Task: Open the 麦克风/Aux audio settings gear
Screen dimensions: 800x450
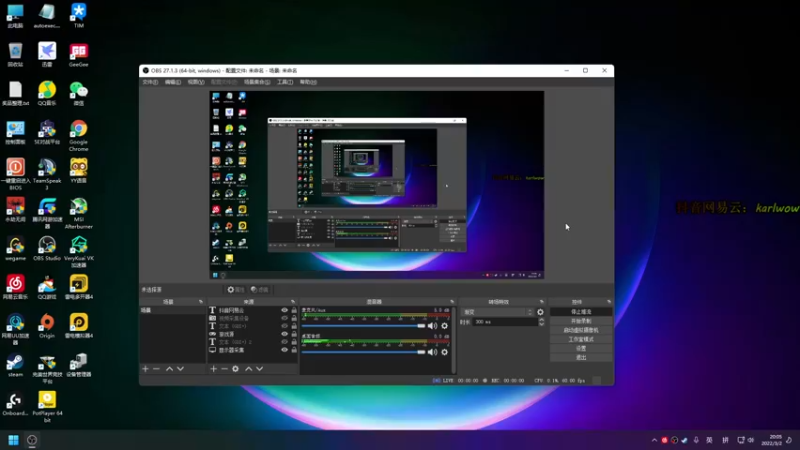Action: (x=444, y=326)
